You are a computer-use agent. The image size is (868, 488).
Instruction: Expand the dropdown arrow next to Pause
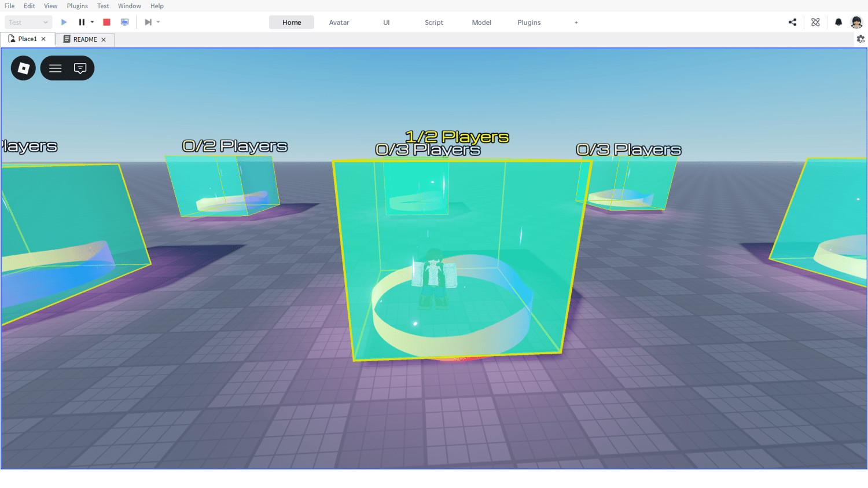click(x=92, y=22)
